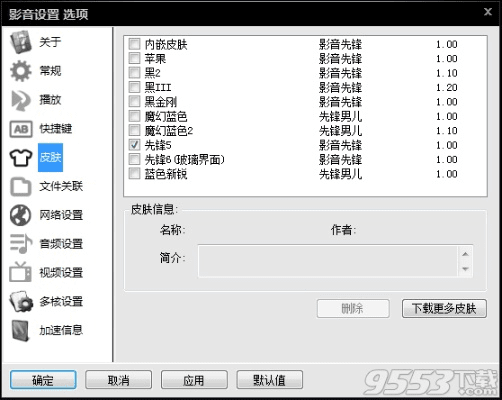Screen dimensions: 502x400
Task: Tick the 黑2 skin checkbox
Action: 134,72
